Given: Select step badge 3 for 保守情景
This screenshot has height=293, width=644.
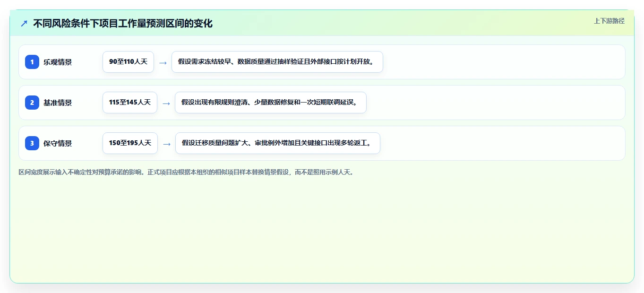Looking at the screenshot, I should point(32,143).
